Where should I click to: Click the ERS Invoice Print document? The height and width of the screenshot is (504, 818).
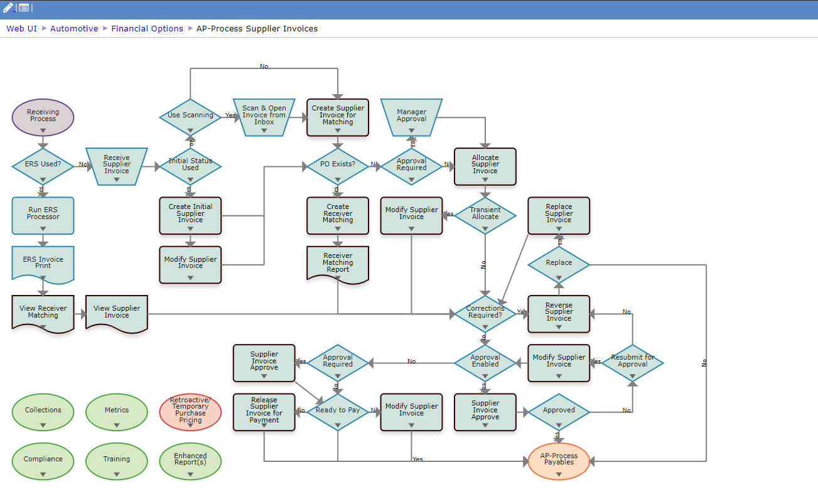coord(43,262)
